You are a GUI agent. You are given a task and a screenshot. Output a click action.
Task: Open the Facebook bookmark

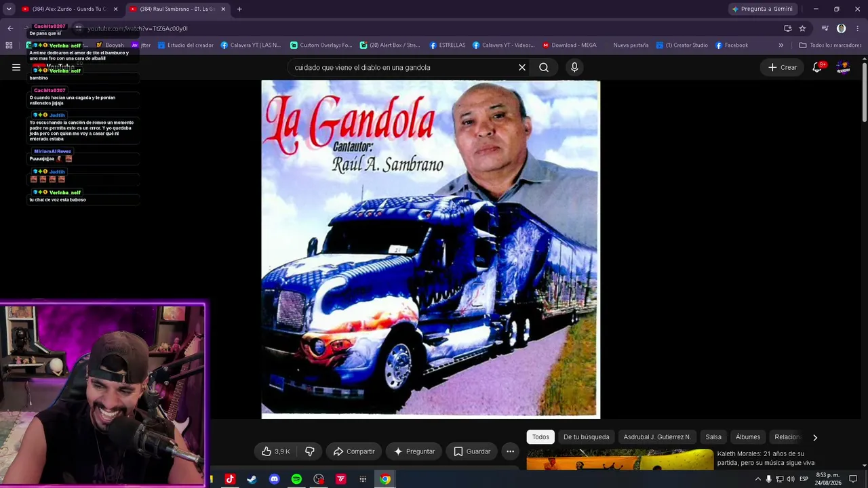tap(732, 45)
